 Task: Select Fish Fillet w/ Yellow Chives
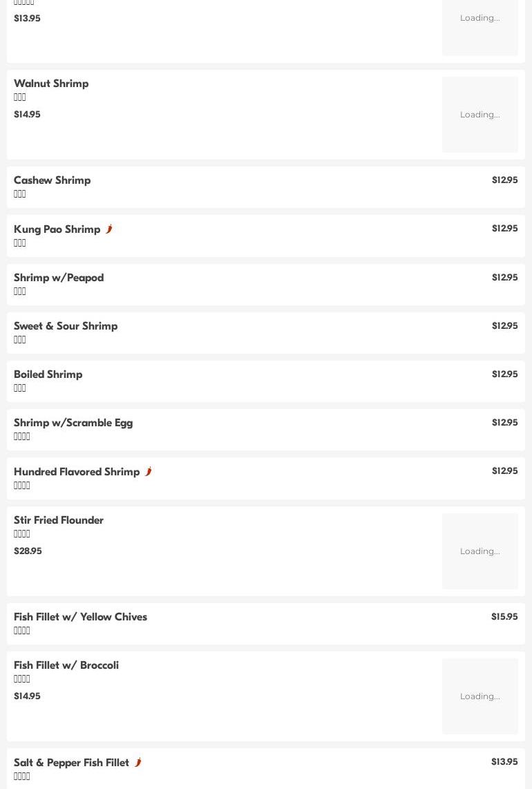[80, 617]
